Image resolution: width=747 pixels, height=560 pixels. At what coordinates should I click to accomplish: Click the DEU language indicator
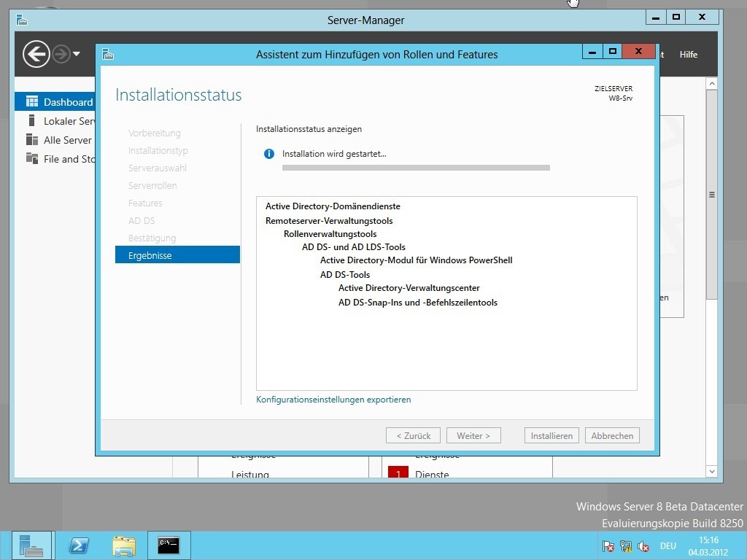(x=668, y=546)
